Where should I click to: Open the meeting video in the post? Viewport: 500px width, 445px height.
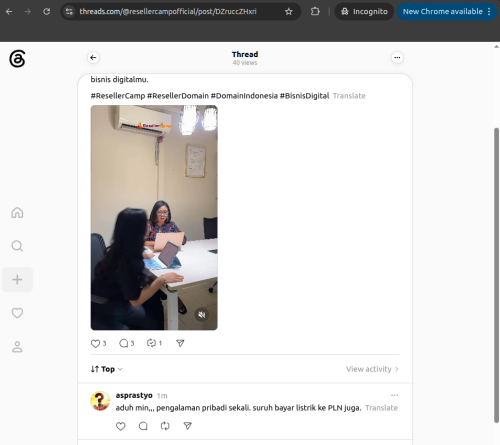(x=154, y=218)
